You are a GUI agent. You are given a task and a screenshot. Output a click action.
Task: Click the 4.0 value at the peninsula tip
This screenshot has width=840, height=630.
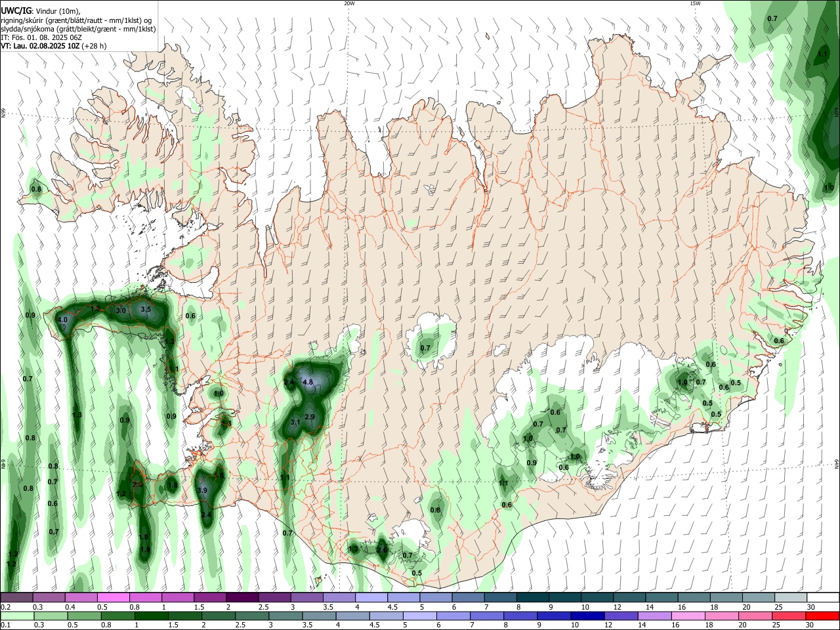pos(63,320)
